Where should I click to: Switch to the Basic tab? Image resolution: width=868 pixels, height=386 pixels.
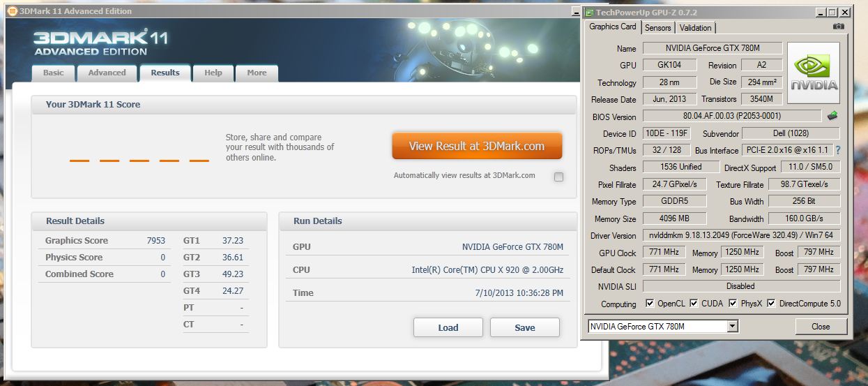(x=54, y=73)
